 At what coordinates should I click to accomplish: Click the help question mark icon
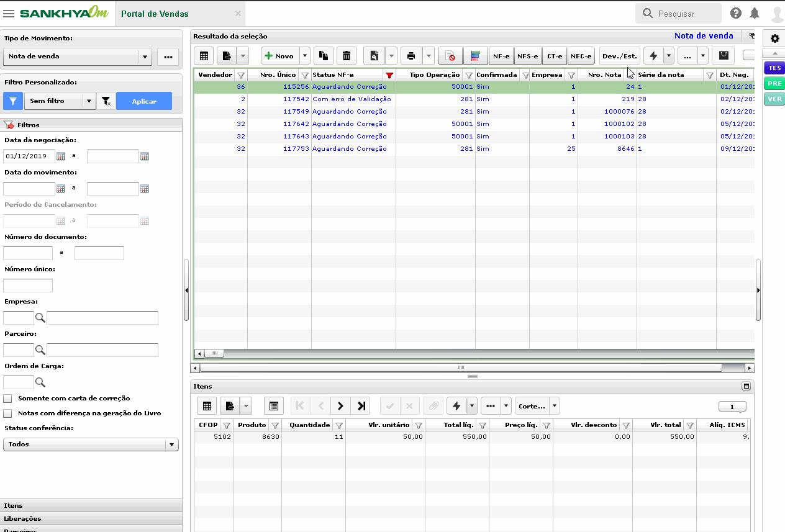[x=736, y=13]
